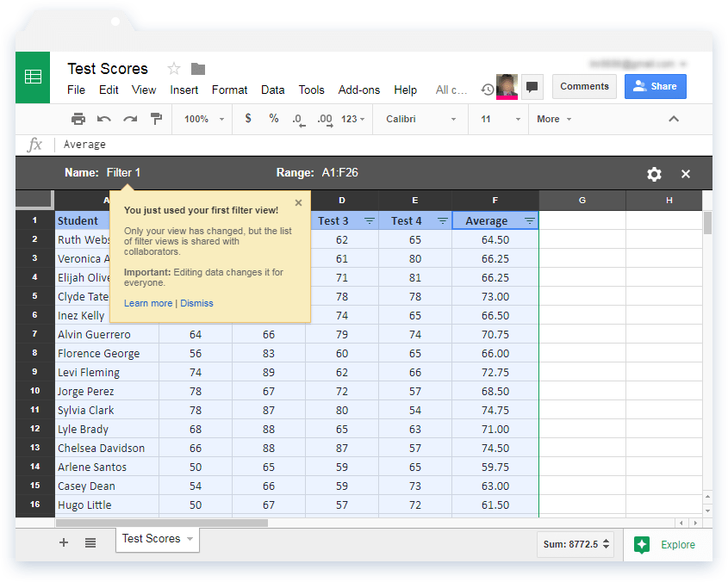Viewport: 728px width, 582px height.
Task: Open the Google Sheets home icon
Action: point(33,77)
